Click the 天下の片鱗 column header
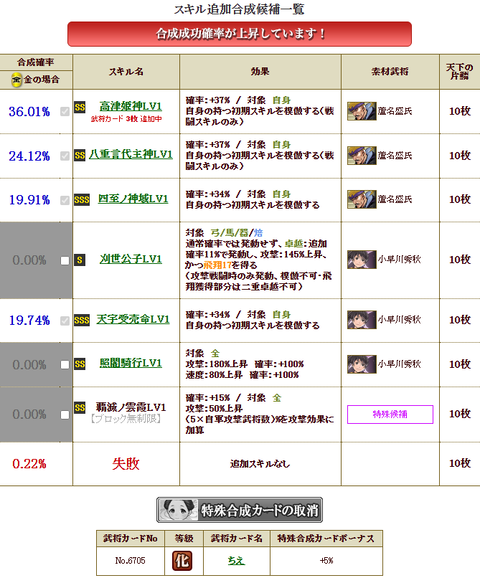Screen dimensions: 480x578 (459, 72)
